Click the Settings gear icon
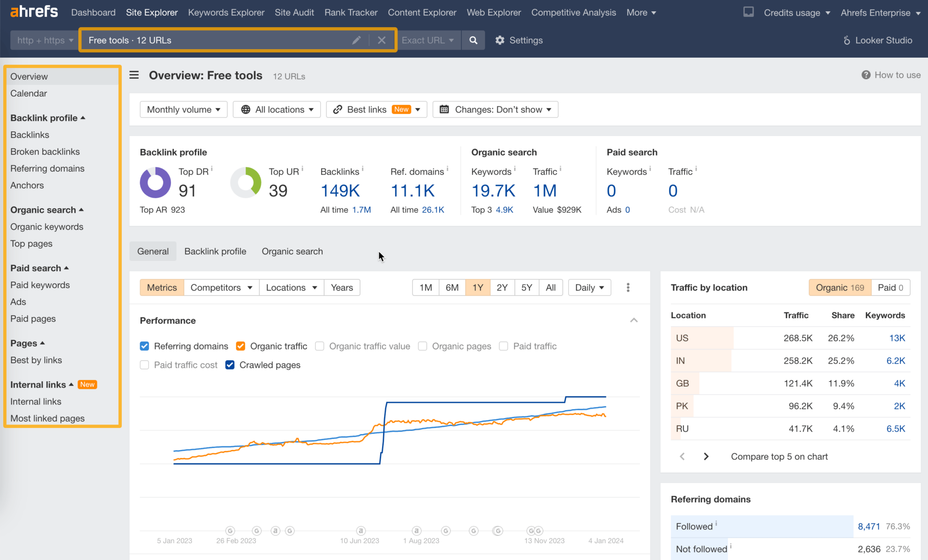The width and height of the screenshot is (928, 560). click(500, 40)
